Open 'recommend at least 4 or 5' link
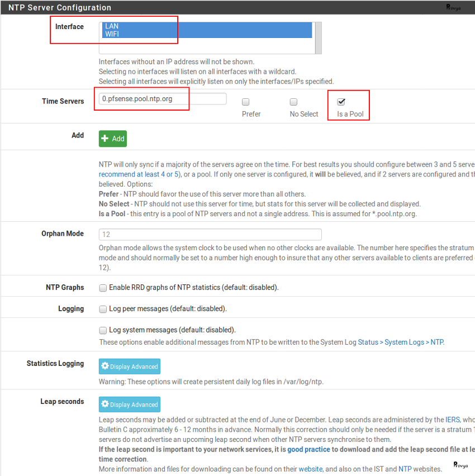This screenshot has width=475, height=476. point(139,174)
